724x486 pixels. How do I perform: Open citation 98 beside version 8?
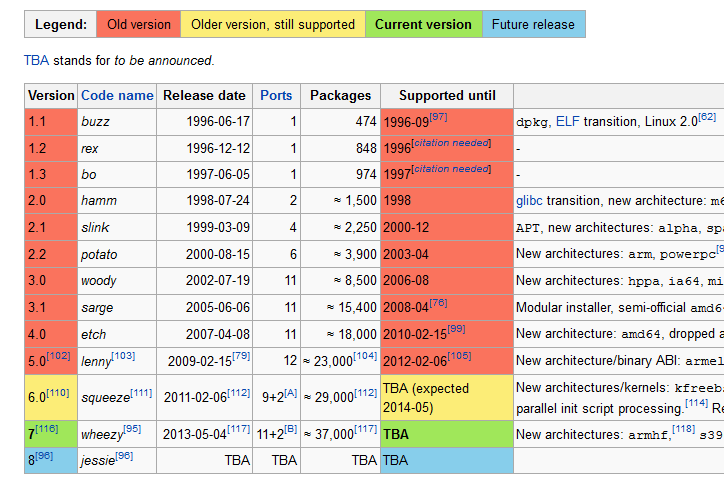44,456
